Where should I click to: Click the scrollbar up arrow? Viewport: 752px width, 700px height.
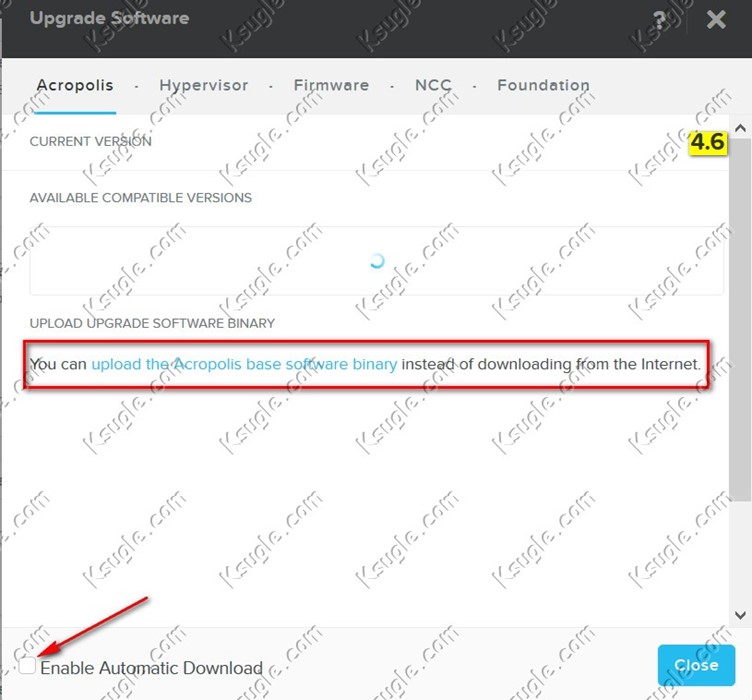click(740, 128)
